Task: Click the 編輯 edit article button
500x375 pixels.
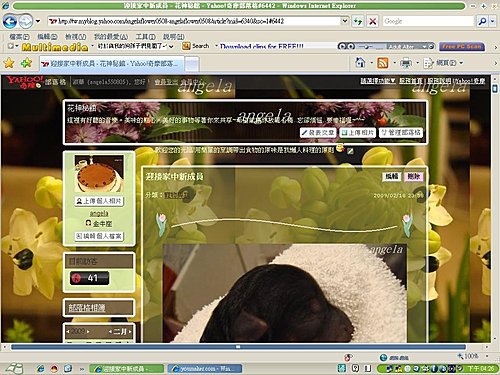Action: pos(392,176)
